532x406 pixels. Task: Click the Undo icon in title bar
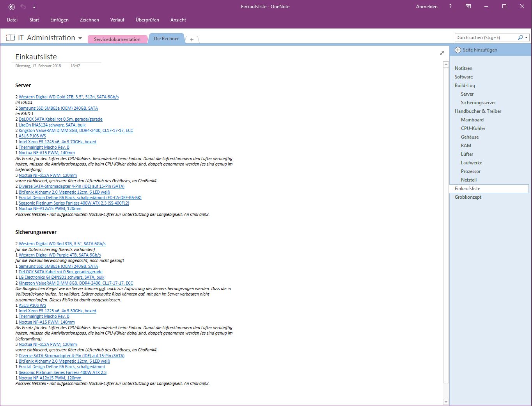point(23,7)
